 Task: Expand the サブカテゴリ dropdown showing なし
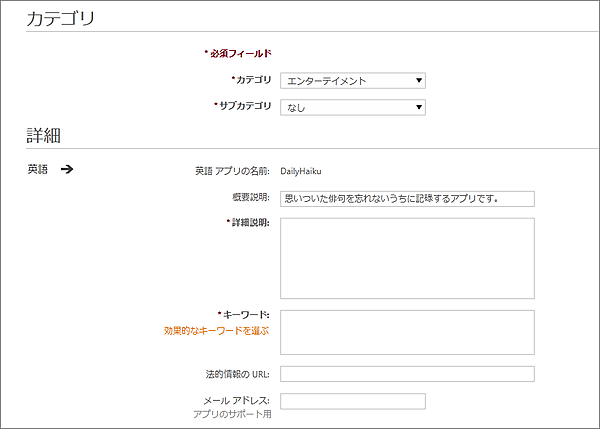(353, 106)
